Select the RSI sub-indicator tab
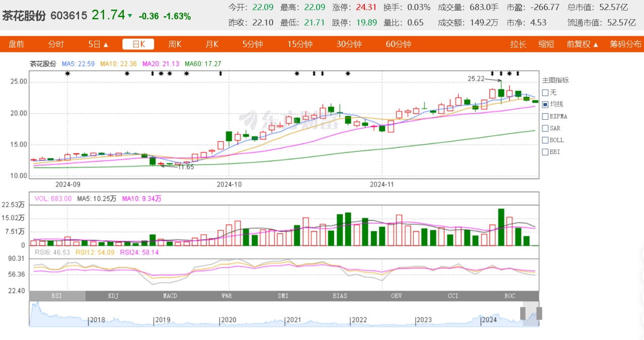 57,296
